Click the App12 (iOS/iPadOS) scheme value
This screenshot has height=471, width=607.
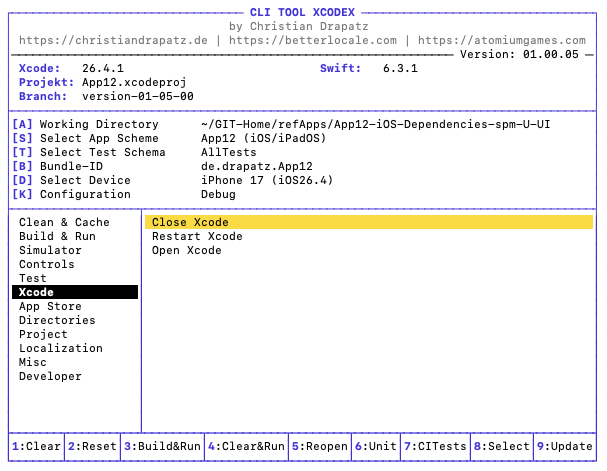click(264, 138)
